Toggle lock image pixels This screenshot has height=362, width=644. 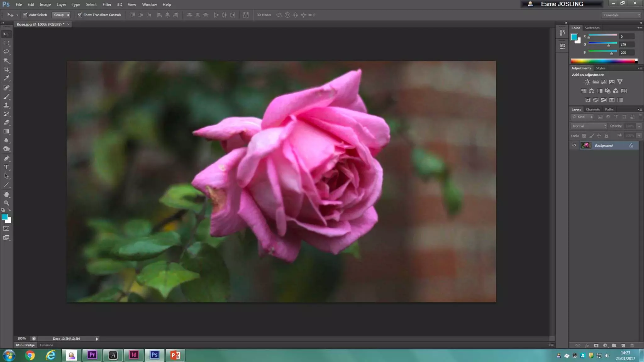(x=591, y=136)
